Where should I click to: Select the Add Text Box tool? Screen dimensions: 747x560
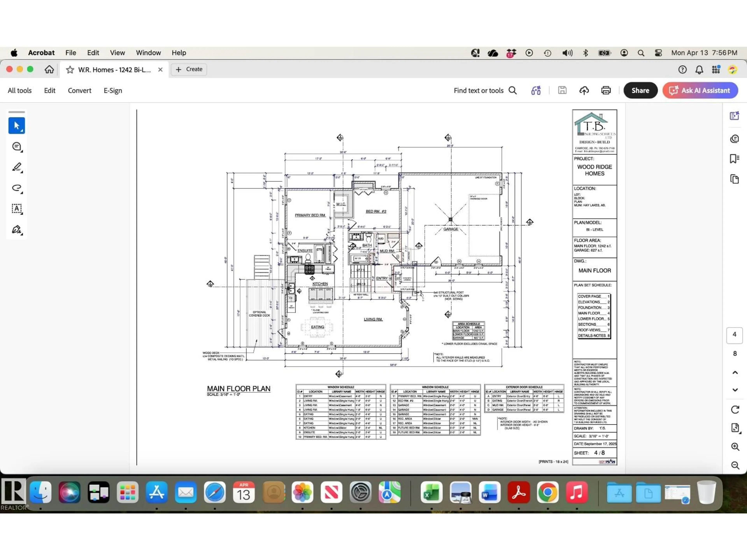[17, 209]
